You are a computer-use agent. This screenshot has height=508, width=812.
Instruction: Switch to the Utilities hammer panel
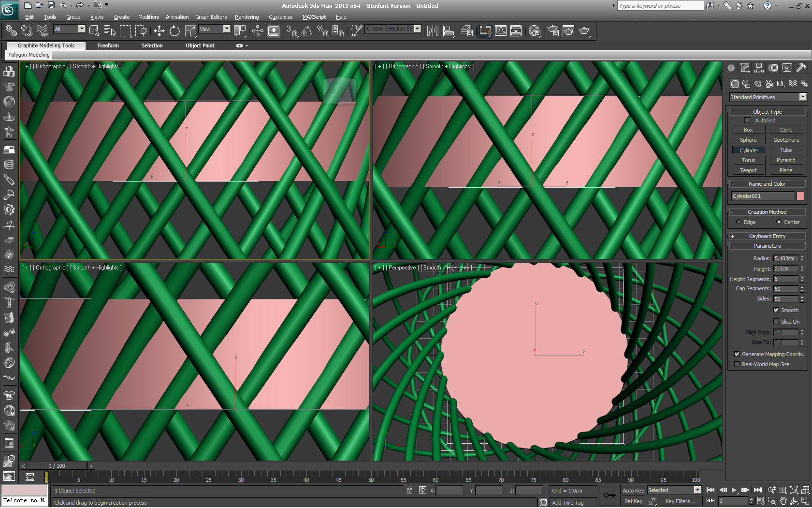[801, 68]
